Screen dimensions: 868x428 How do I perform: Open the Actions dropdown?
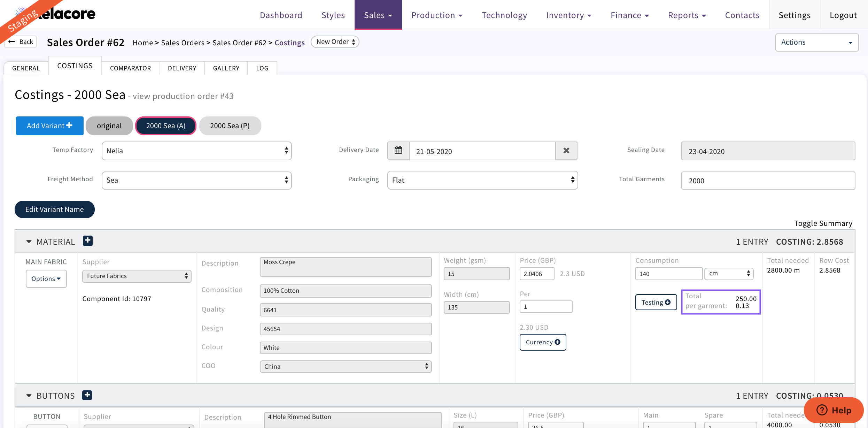point(817,43)
